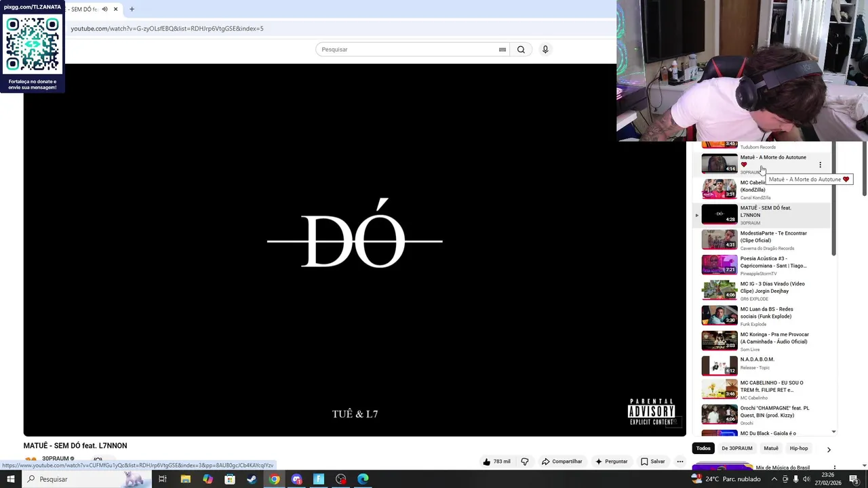Select the De 30PRAUM chip
The image size is (868, 488).
[737, 448]
